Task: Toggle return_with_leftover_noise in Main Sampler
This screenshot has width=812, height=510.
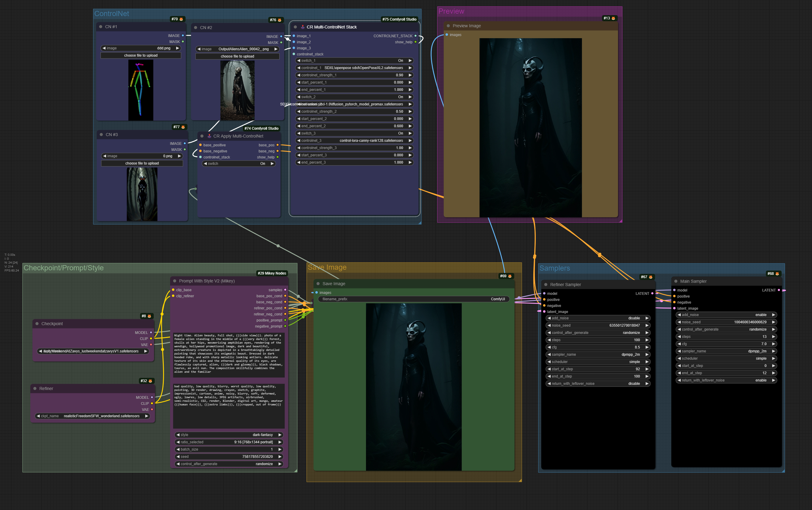Action: click(x=726, y=380)
